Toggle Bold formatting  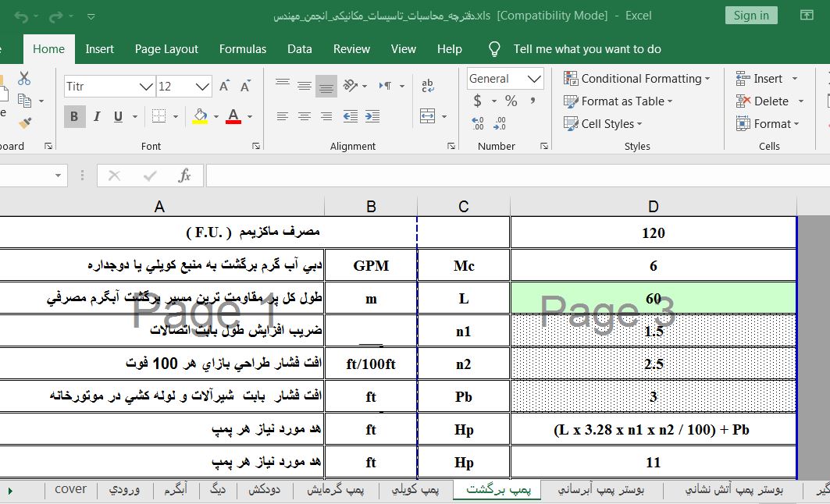pyautogui.click(x=74, y=117)
